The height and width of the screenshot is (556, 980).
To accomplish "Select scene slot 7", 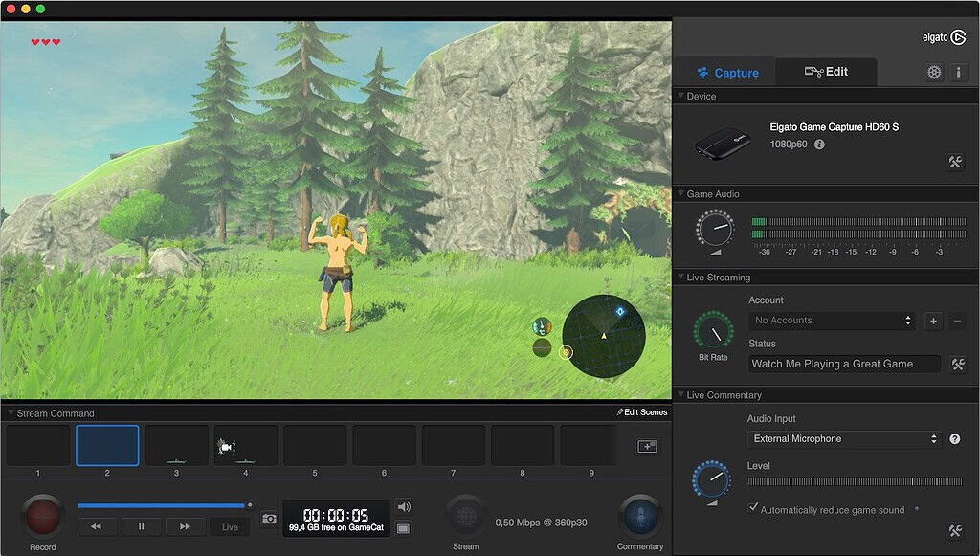I will [x=453, y=445].
